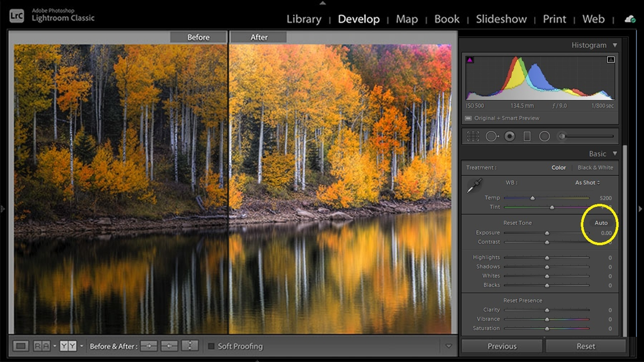The width and height of the screenshot is (644, 362).
Task: Click the ISO 500 text
Action: click(x=475, y=106)
